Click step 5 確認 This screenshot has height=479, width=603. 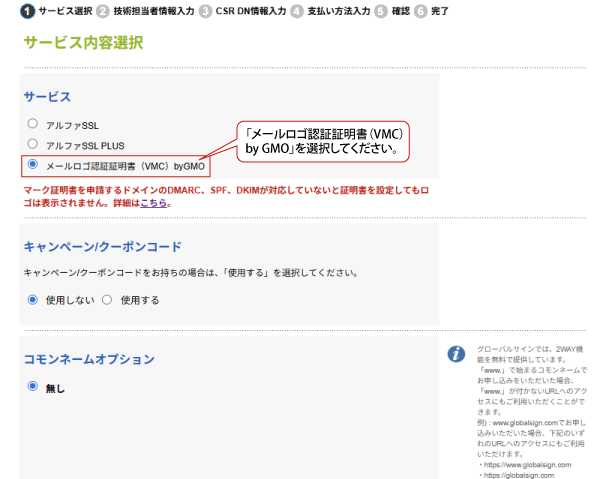coord(392,11)
